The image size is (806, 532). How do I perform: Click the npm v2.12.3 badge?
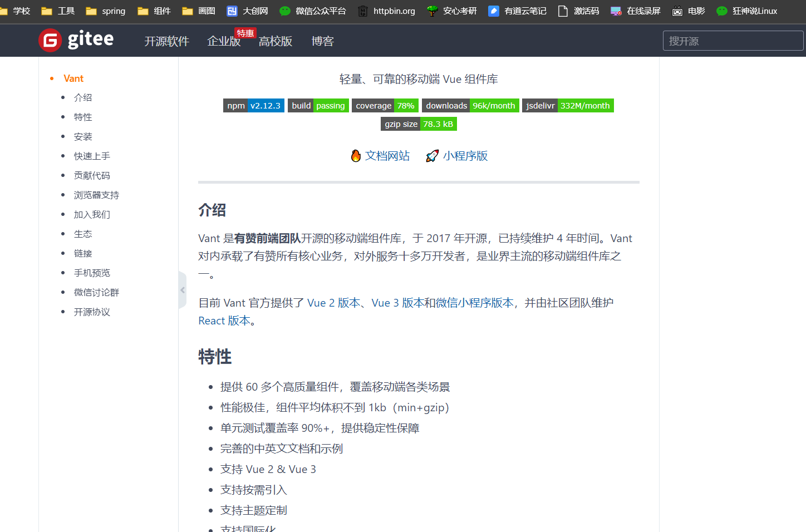[254, 106]
